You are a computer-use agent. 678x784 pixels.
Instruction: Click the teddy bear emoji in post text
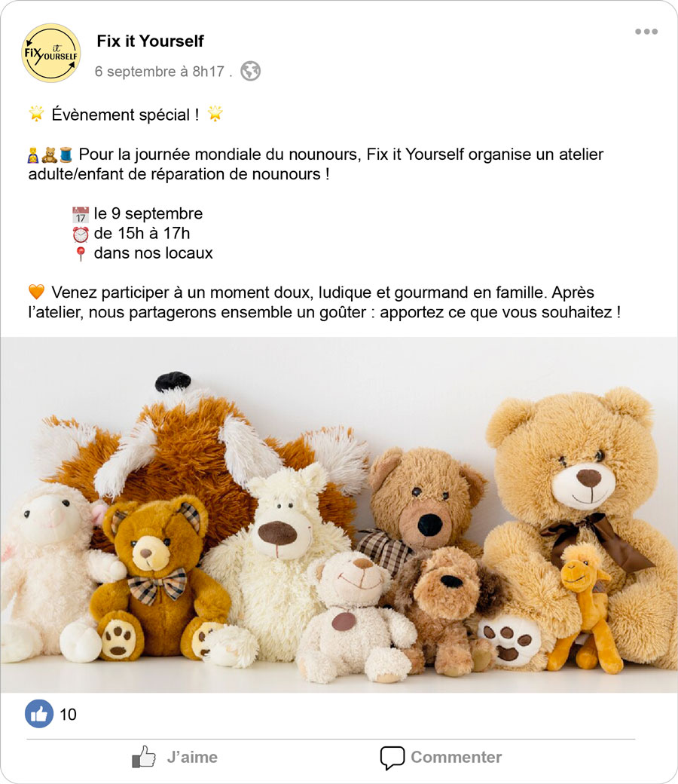pos(50,155)
